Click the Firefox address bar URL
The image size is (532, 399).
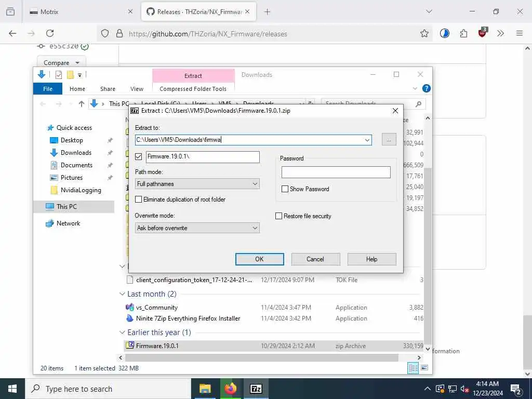click(208, 34)
